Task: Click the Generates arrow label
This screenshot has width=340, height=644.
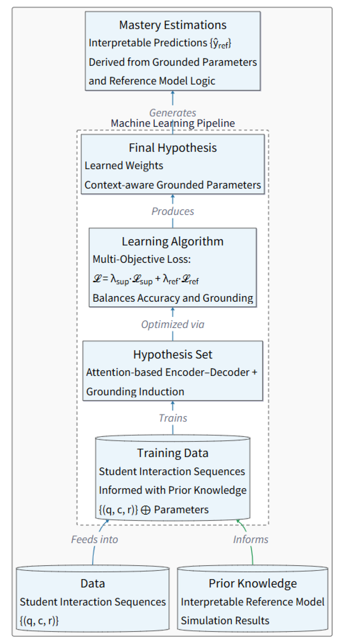Action: 173,113
